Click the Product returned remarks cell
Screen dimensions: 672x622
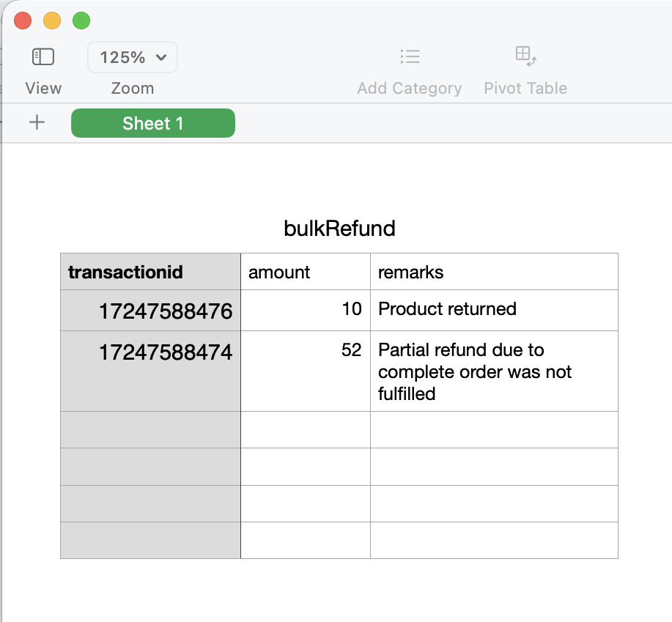tap(493, 311)
